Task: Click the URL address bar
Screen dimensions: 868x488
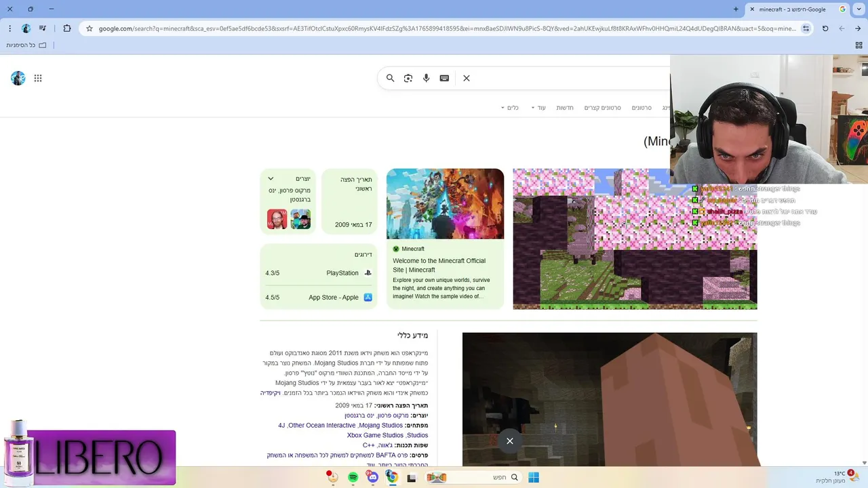Action: coord(448,28)
